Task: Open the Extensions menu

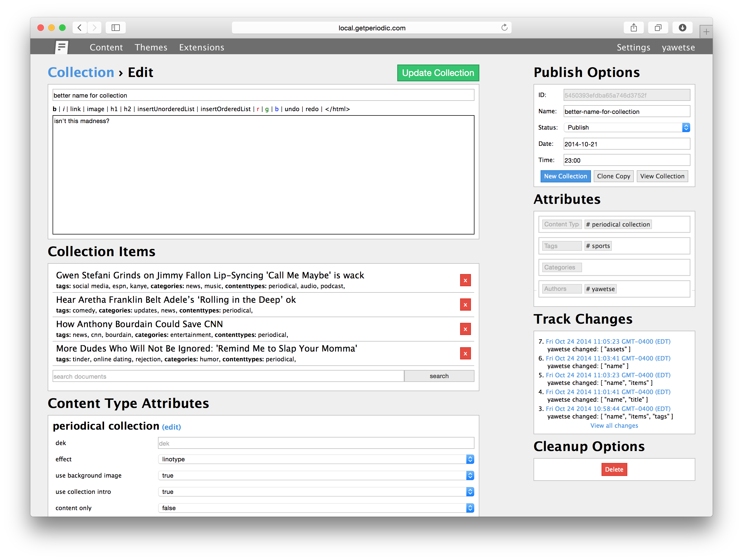Action: [202, 47]
